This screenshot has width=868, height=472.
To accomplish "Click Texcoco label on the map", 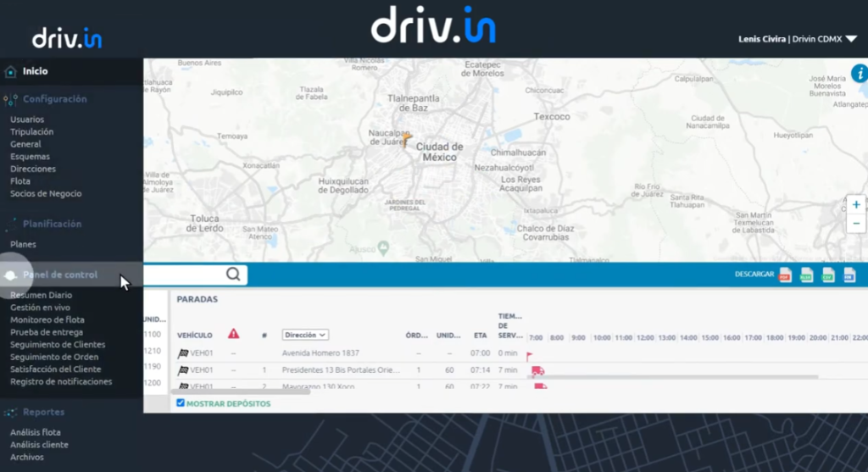I will click(x=551, y=117).
